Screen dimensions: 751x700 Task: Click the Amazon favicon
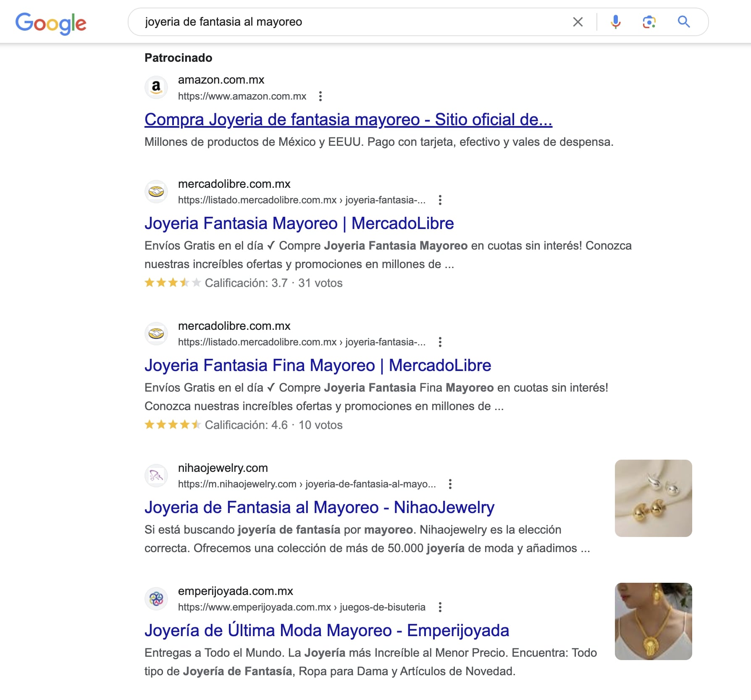pos(156,87)
